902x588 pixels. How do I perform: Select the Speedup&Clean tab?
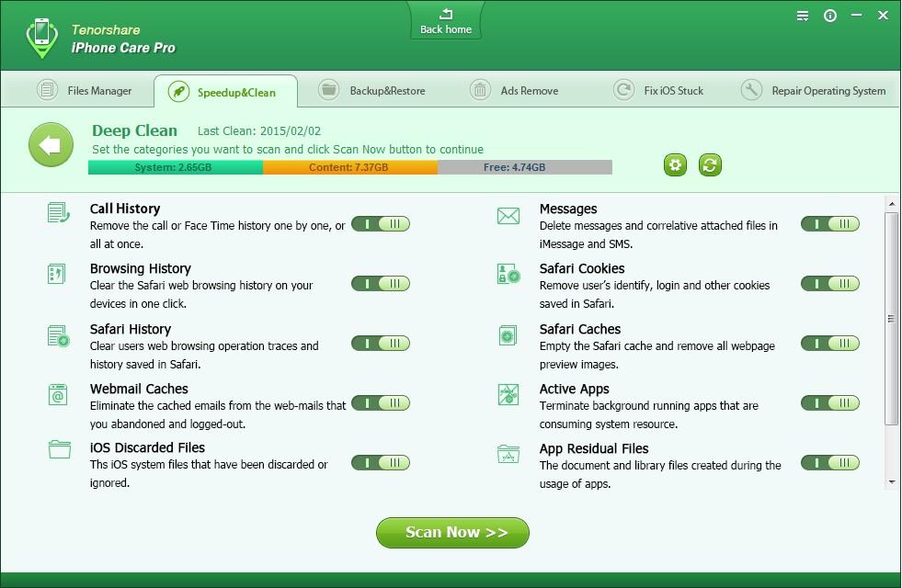[x=225, y=92]
